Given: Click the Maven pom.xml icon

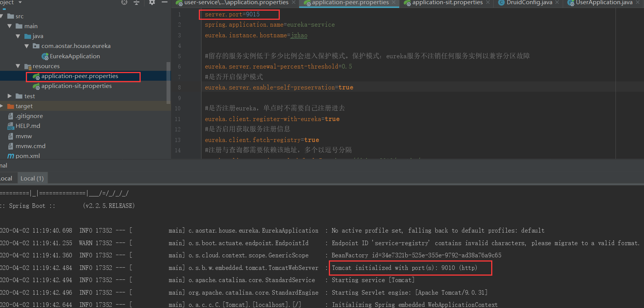Looking at the screenshot, I should [x=11, y=156].
